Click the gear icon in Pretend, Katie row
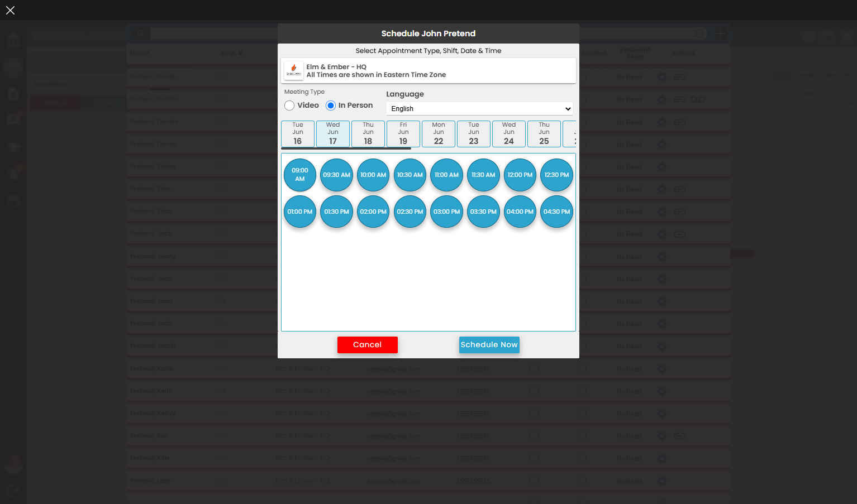Viewport: 857px width, 504px height. tap(662, 368)
